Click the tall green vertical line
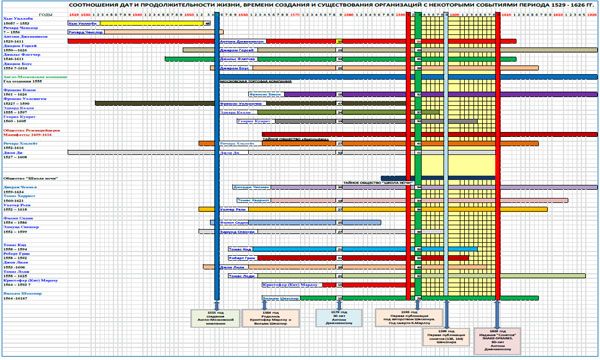The width and height of the screenshot is (600, 360). coord(418,156)
